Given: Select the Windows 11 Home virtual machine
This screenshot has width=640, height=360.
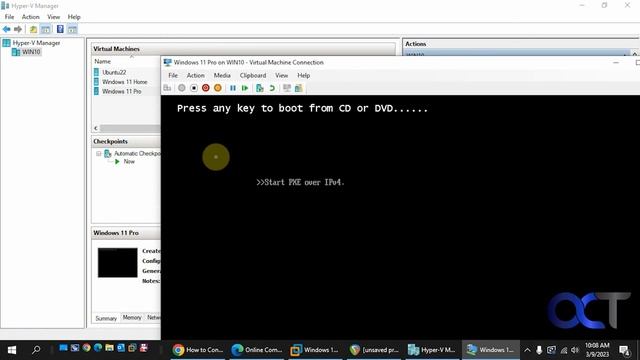Looking at the screenshot, I should 120,82.
